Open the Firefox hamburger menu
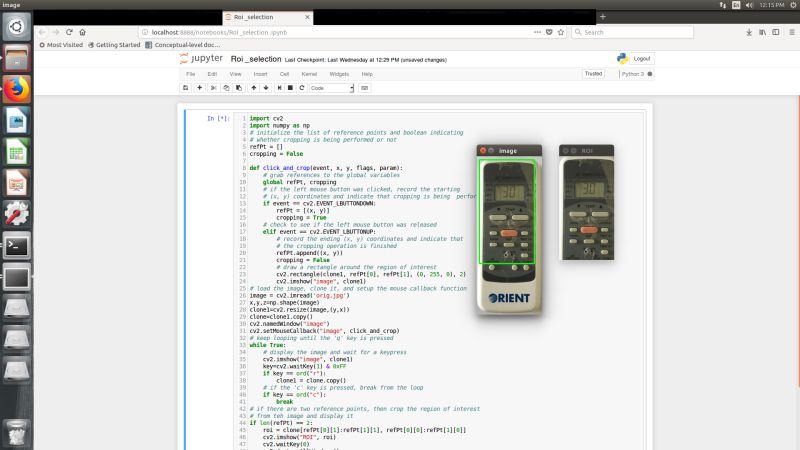Screen dimensions: 800x450 click(x=792, y=32)
